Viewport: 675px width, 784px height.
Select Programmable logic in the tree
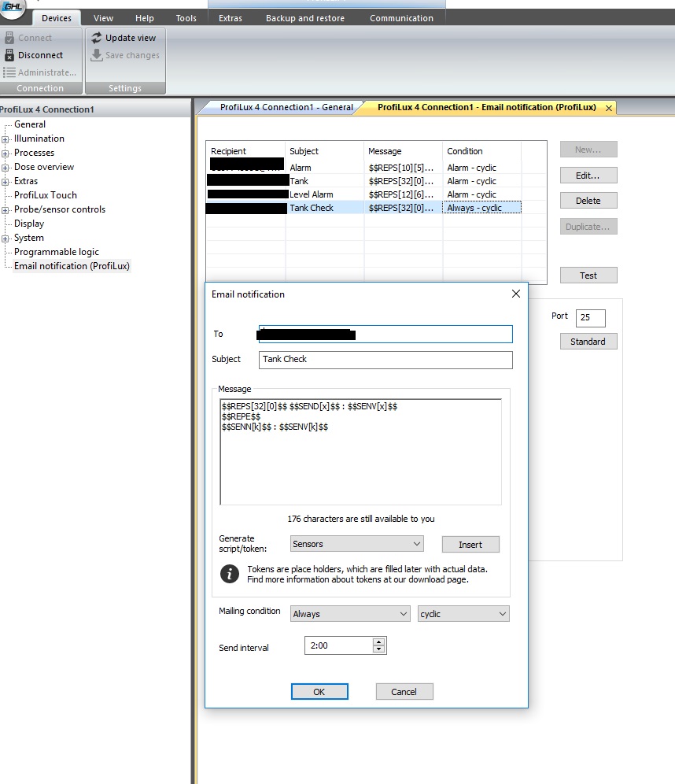coord(57,252)
